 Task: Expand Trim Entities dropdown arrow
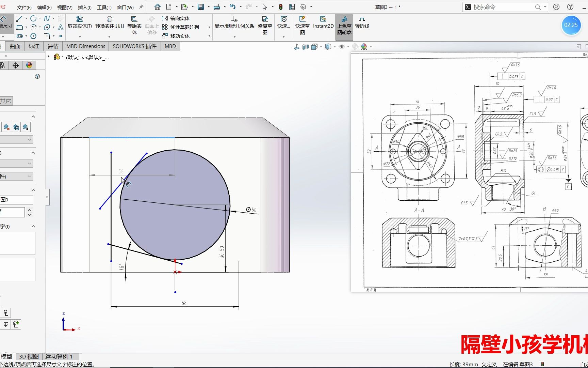click(80, 37)
